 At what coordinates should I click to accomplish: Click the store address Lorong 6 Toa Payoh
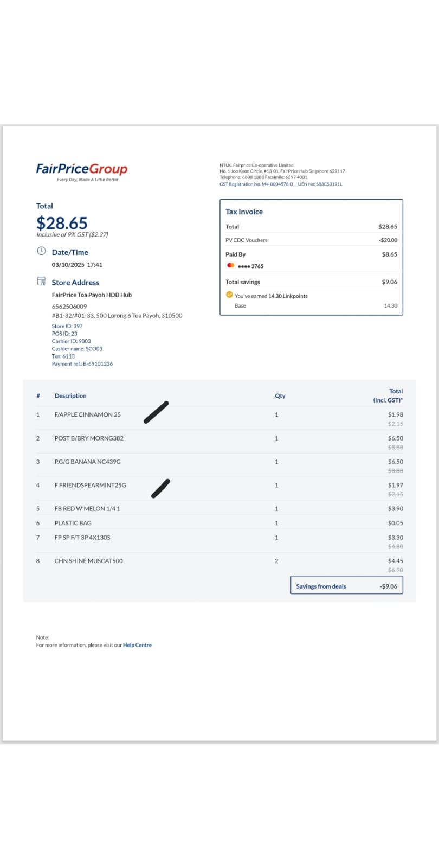(x=117, y=315)
